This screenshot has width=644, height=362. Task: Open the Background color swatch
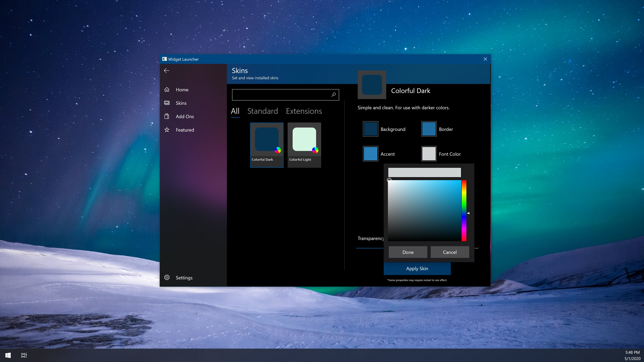pyautogui.click(x=370, y=129)
